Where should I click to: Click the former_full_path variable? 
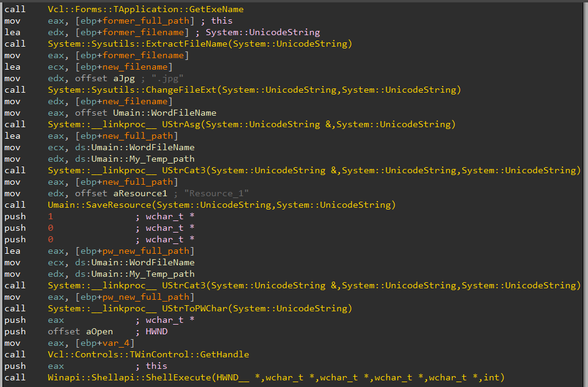coord(146,21)
